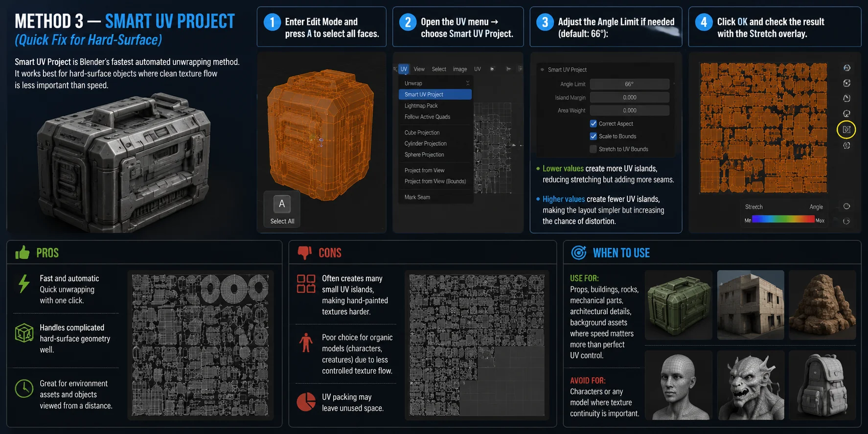Click the PROS thumbs-up icon

tap(23, 252)
